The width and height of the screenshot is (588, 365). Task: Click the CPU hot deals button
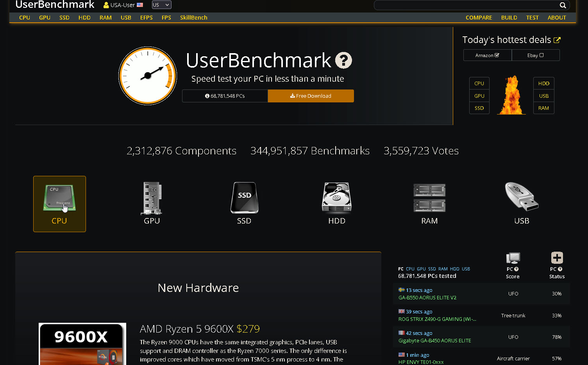click(479, 83)
